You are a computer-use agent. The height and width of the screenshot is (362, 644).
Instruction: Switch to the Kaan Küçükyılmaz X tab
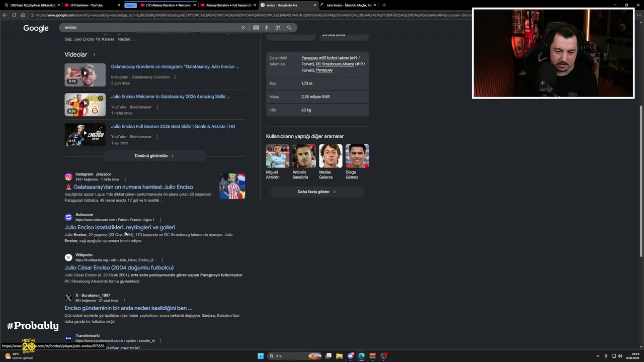(x=32, y=5)
